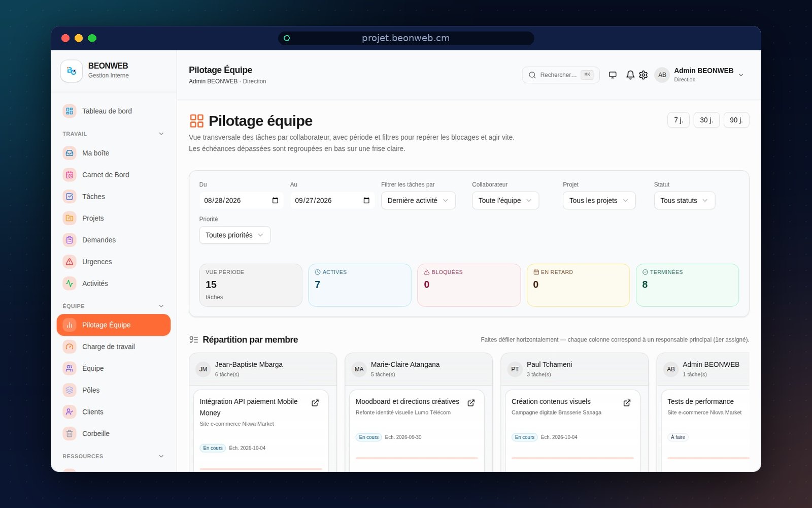Click the Activités pulse icon
The height and width of the screenshot is (508, 812).
click(x=70, y=283)
